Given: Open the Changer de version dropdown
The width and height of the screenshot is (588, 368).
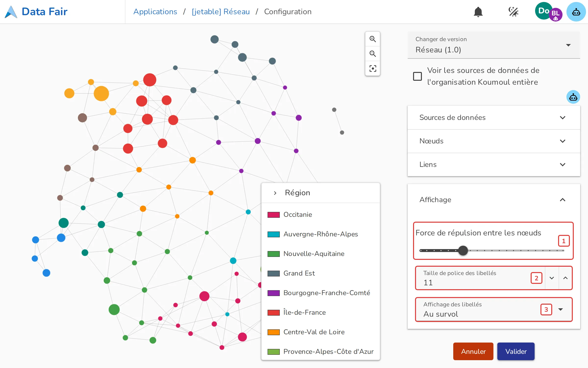Looking at the screenshot, I should [x=494, y=45].
